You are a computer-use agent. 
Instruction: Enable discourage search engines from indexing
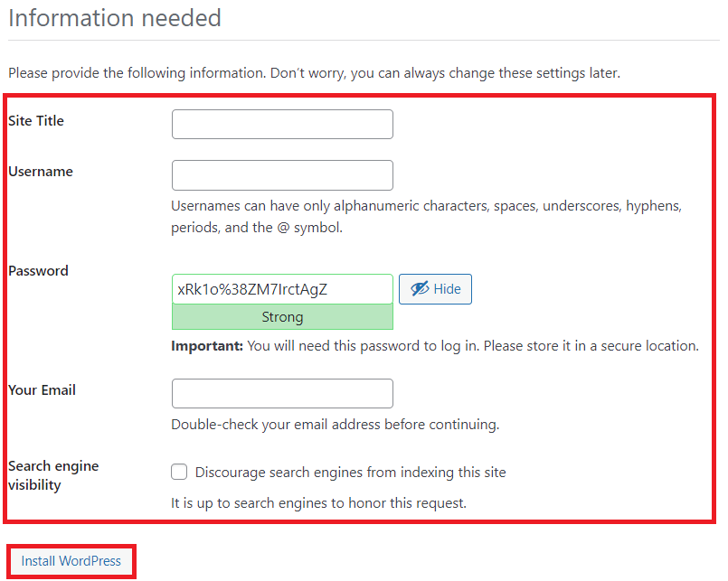(179, 472)
